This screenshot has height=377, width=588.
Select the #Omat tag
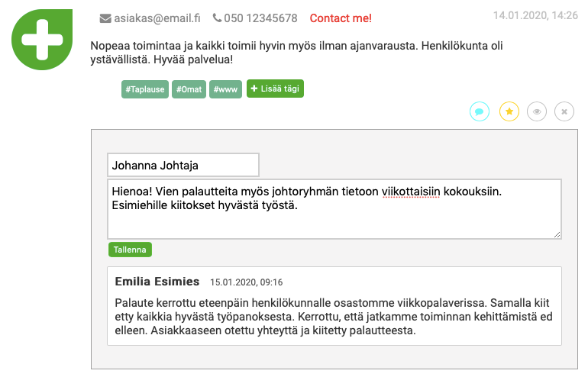[x=189, y=89]
